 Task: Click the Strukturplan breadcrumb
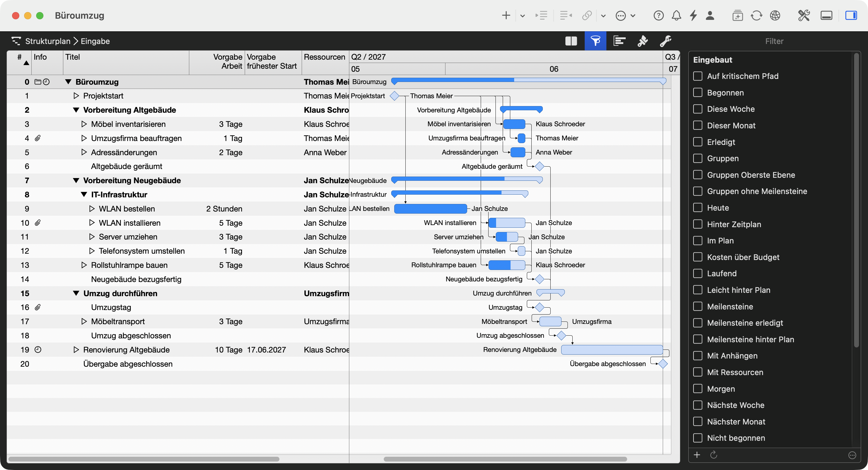(48, 41)
